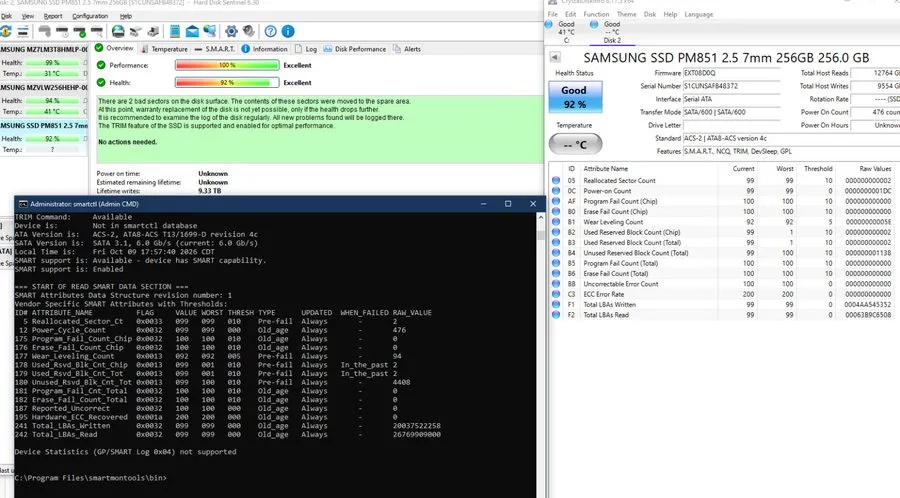900x498 pixels.
Task: Open the Function menu in CrystalDiskInfo
Action: (x=596, y=14)
